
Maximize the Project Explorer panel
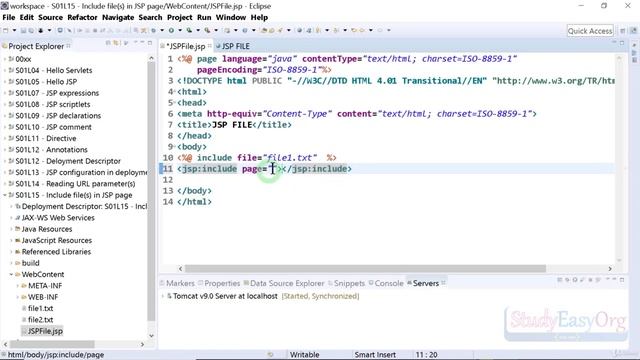coord(150,42)
